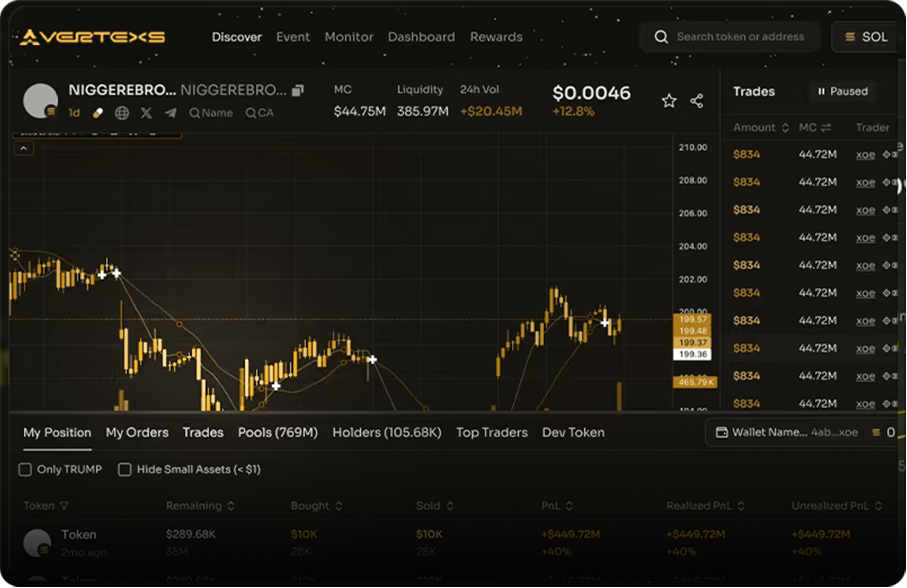Open the Dashboard menu item
The width and height of the screenshot is (907, 588).
tap(421, 37)
